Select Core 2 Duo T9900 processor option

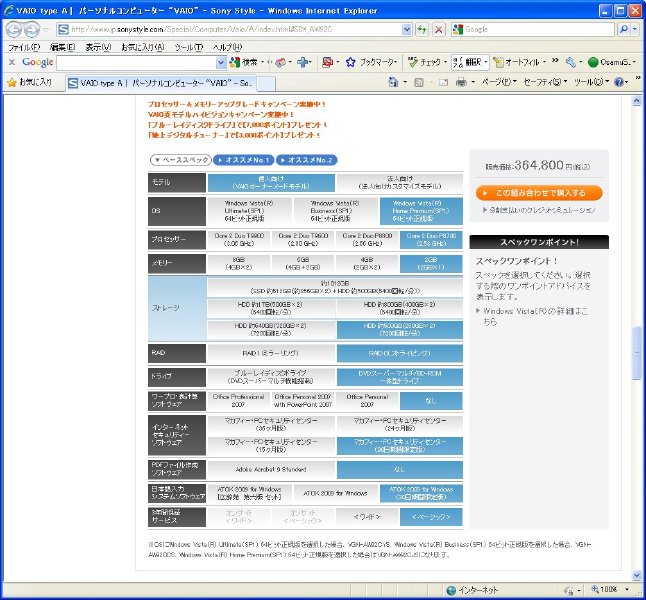[x=239, y=240]
